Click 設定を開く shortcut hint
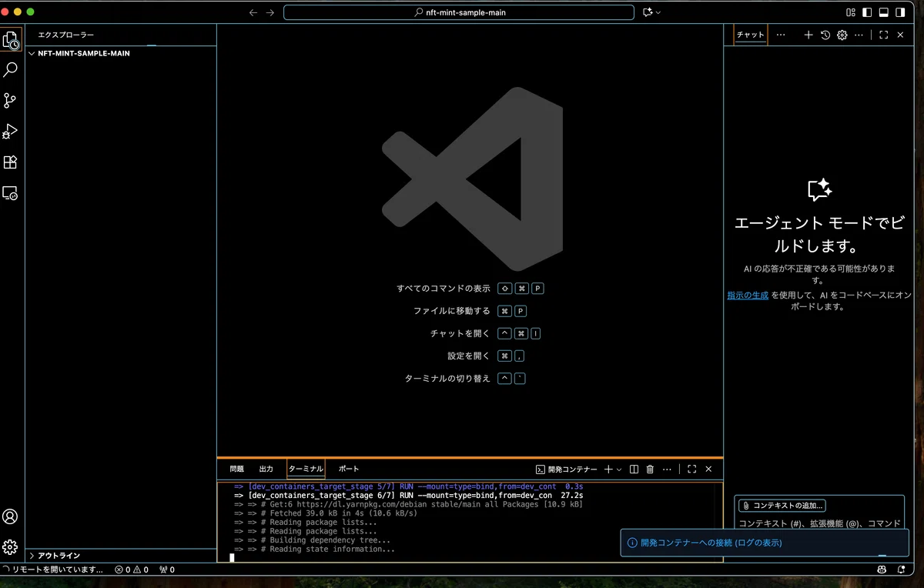 [469, 356]
